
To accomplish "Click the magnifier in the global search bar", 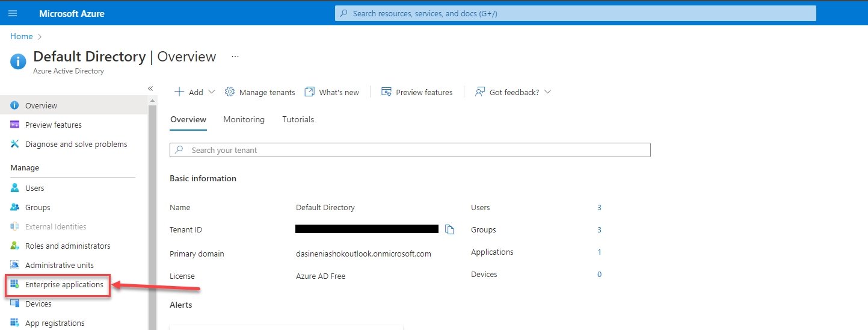I will point(343,13).
